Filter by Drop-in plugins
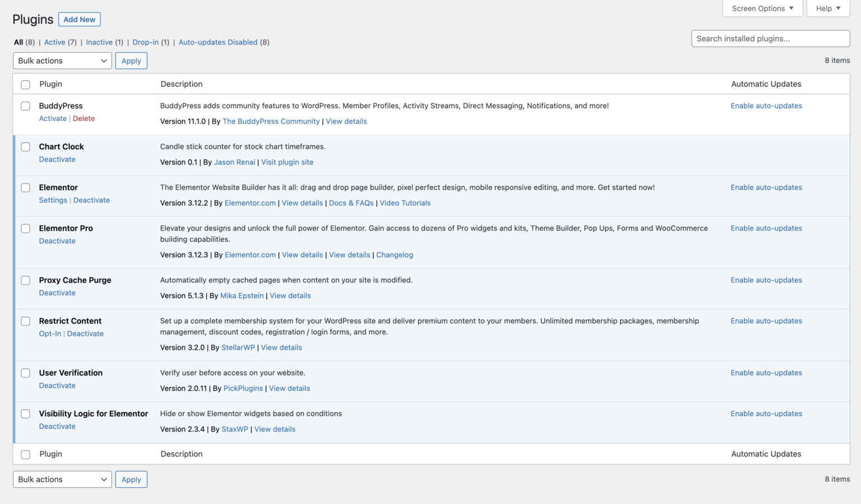 click(146, 42)
